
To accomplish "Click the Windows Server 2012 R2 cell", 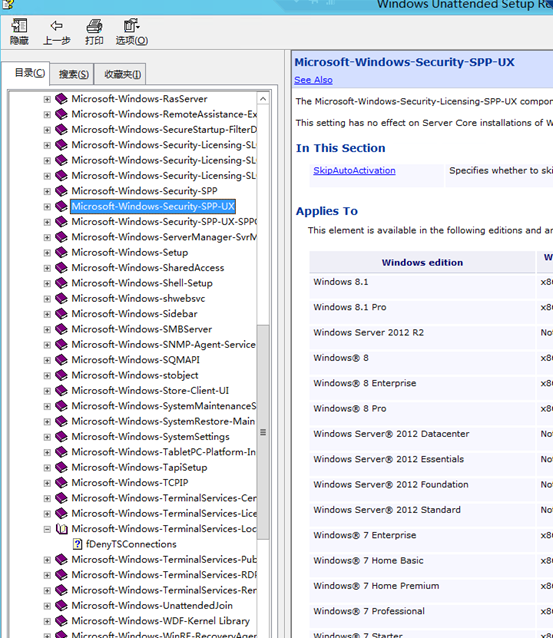I will (422, 336).
